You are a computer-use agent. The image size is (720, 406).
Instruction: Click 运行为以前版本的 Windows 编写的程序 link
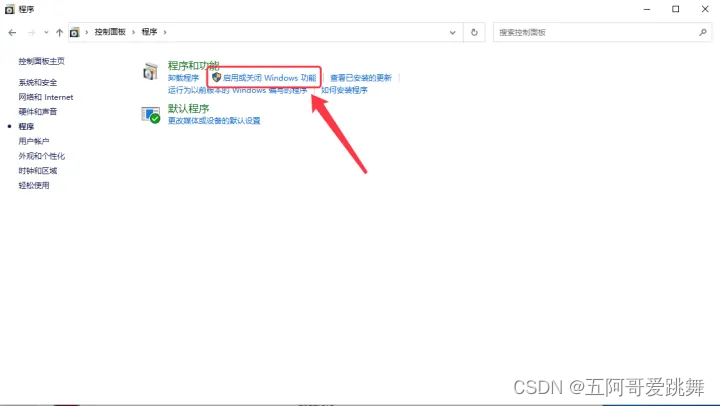tap(237, 90)
